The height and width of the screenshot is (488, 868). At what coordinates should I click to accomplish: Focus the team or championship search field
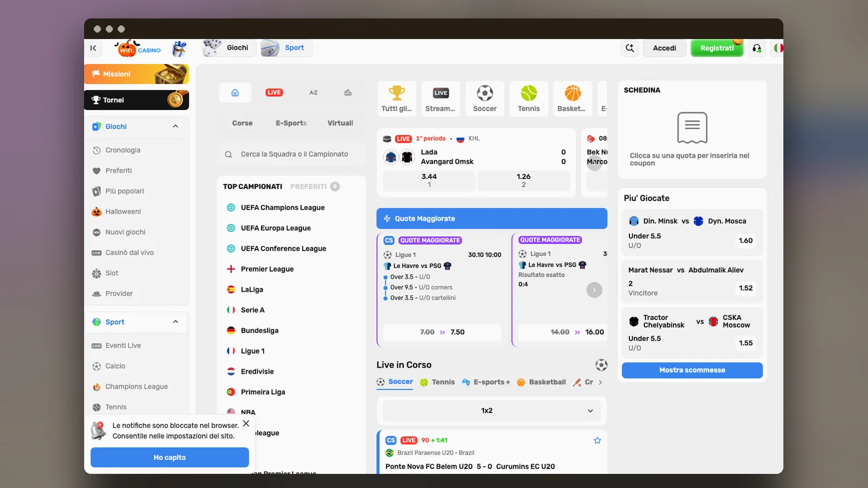(x=292, y=154)
